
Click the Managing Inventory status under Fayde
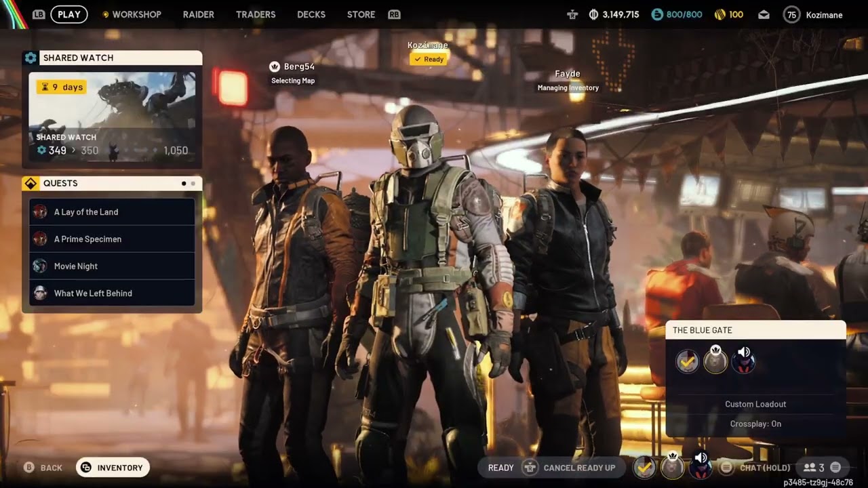point(568,87)
